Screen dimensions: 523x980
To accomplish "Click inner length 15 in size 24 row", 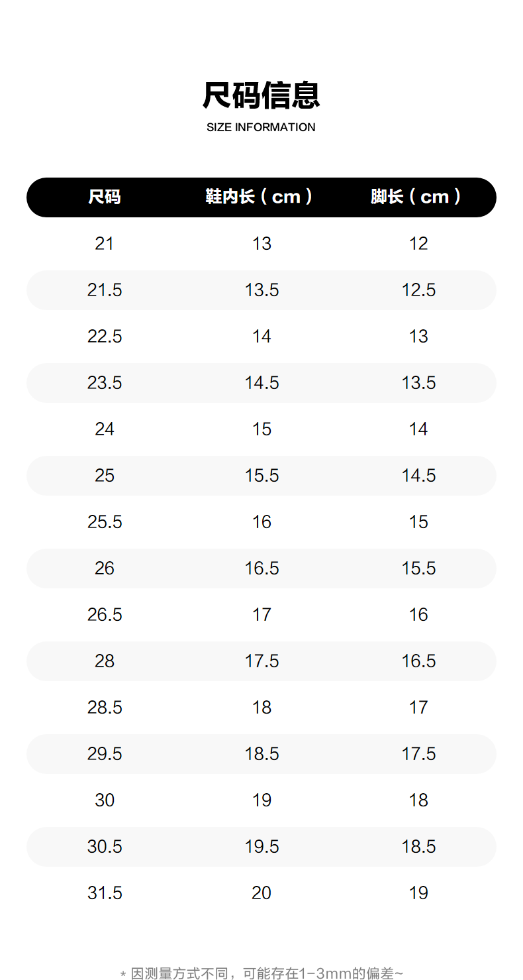I will pyautogui.click(x=261, y=429).
